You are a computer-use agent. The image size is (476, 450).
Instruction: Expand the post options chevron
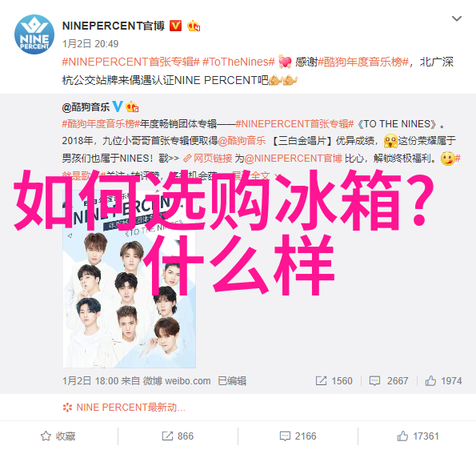pyautogui.click(x=457, y=19)
